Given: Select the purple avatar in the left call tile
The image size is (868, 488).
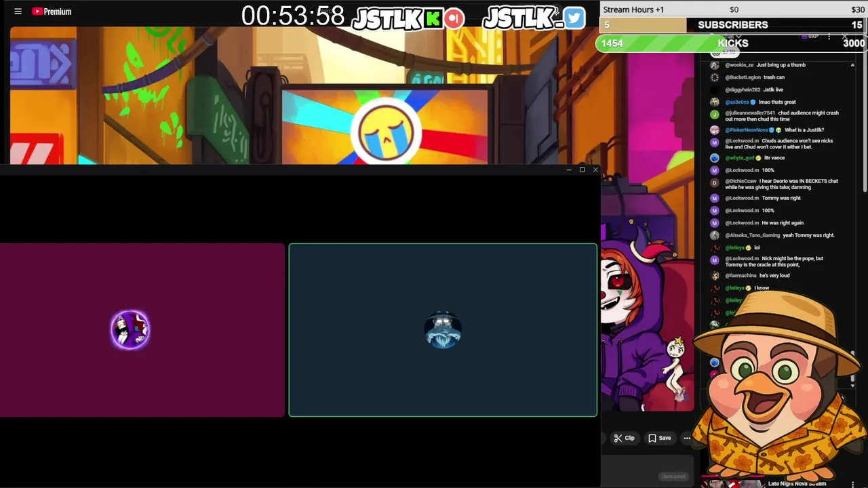Looking at the screenshot, I should click(x=130, y=330).
